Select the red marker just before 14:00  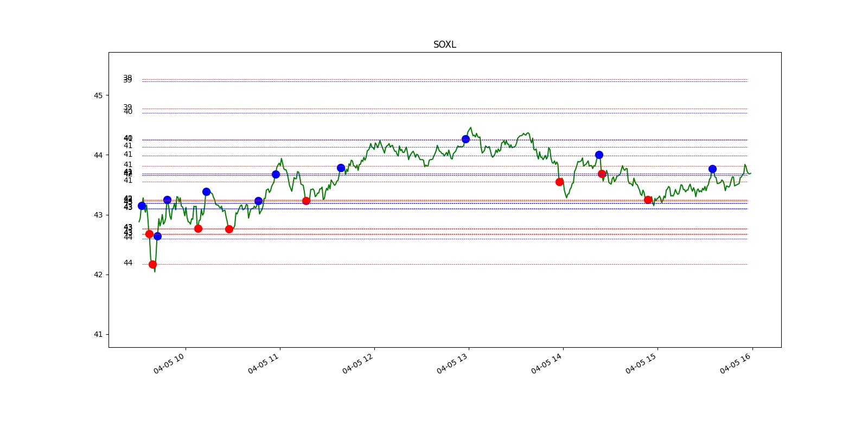tap(559, 182)
